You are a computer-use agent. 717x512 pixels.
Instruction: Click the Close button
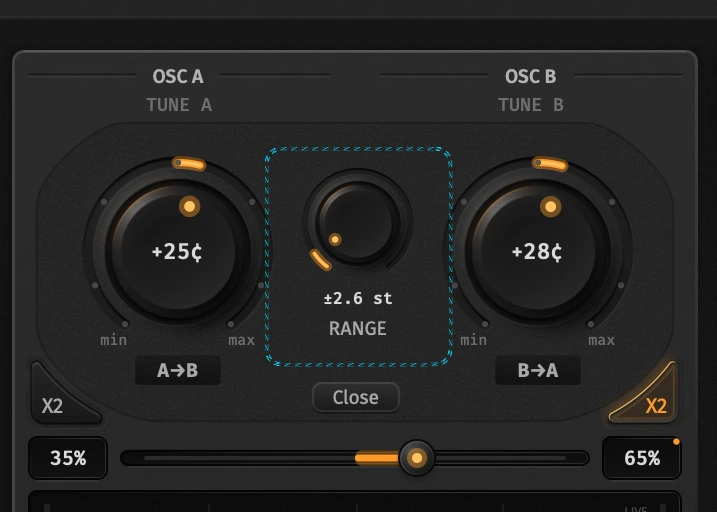pos(356,397)
